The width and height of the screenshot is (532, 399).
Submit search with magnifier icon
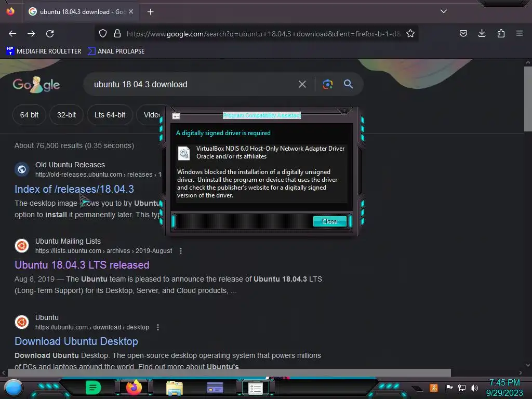click(348, 84)
